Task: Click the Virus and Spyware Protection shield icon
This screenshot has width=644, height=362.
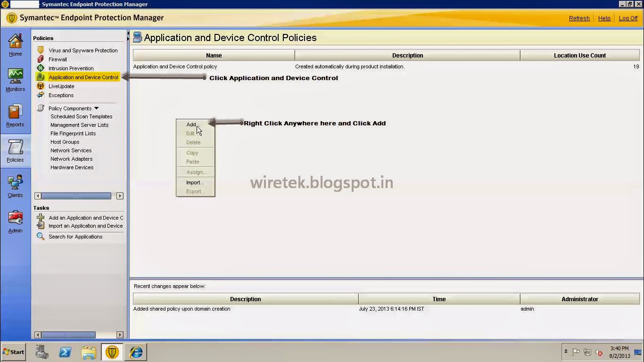Action: point(41,50)
